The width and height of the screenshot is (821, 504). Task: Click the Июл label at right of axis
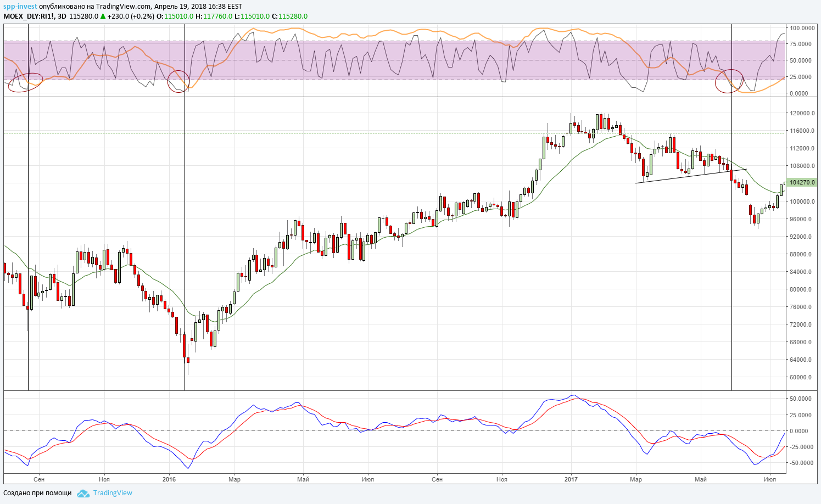770,479
